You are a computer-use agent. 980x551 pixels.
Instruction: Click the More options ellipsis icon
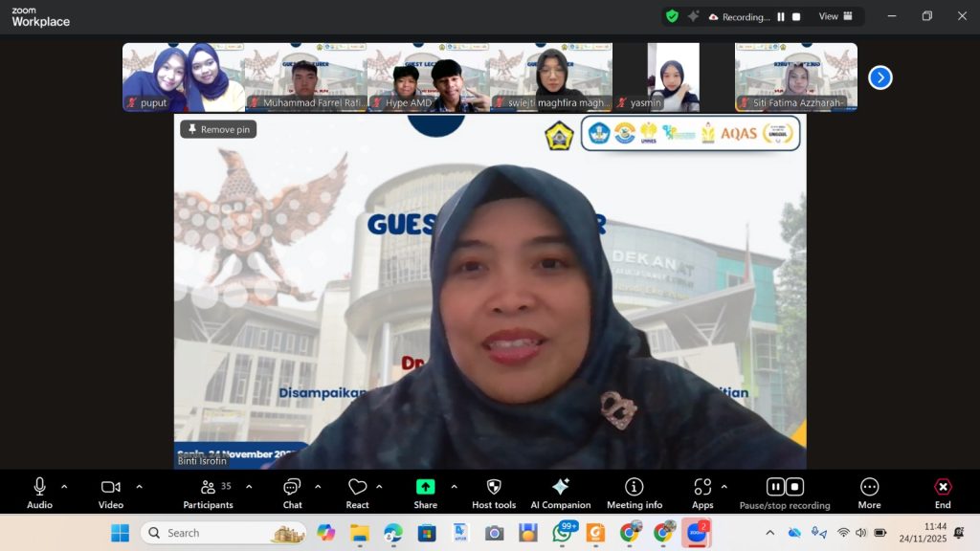click(869, 487)
